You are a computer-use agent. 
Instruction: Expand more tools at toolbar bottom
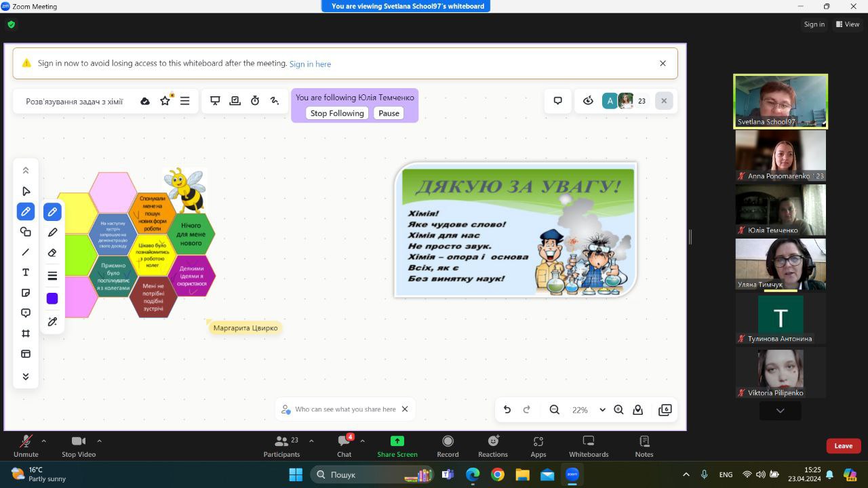point(26,377)
